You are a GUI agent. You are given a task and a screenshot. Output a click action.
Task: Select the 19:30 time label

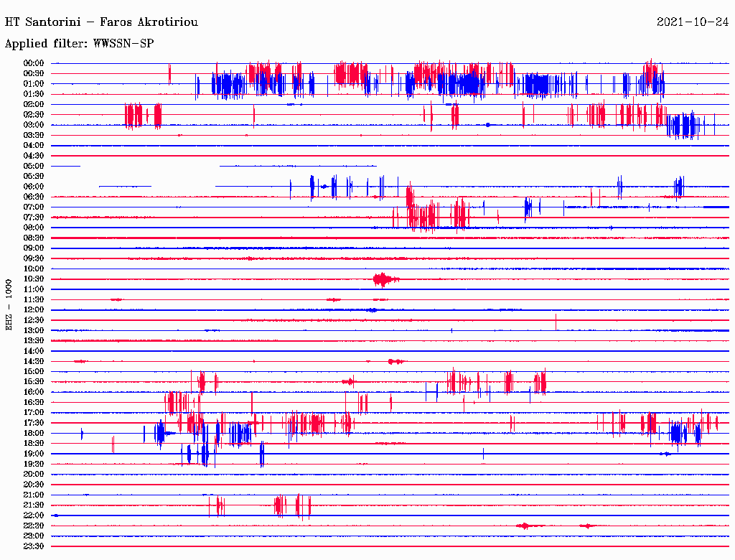pos(34,465)
